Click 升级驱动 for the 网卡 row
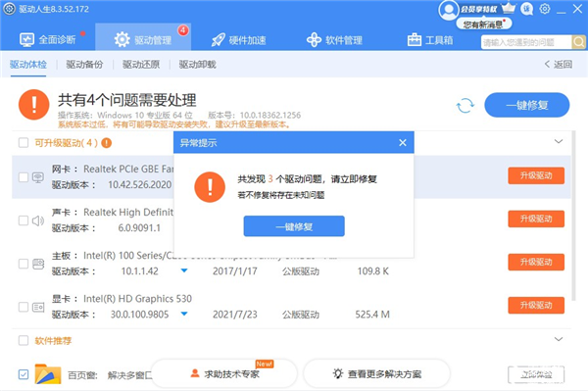 point(536,175)
